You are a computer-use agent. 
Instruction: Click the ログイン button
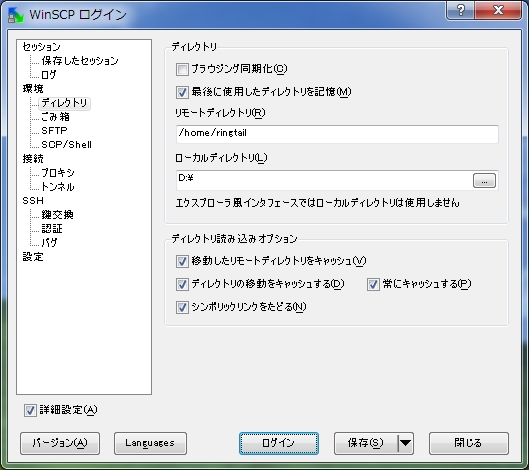click(x=279, y=443)
